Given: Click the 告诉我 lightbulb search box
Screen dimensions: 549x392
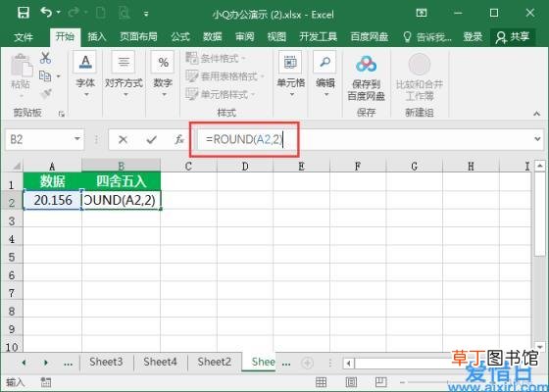Looking at the screenshot, I should [x=427, y=37].
